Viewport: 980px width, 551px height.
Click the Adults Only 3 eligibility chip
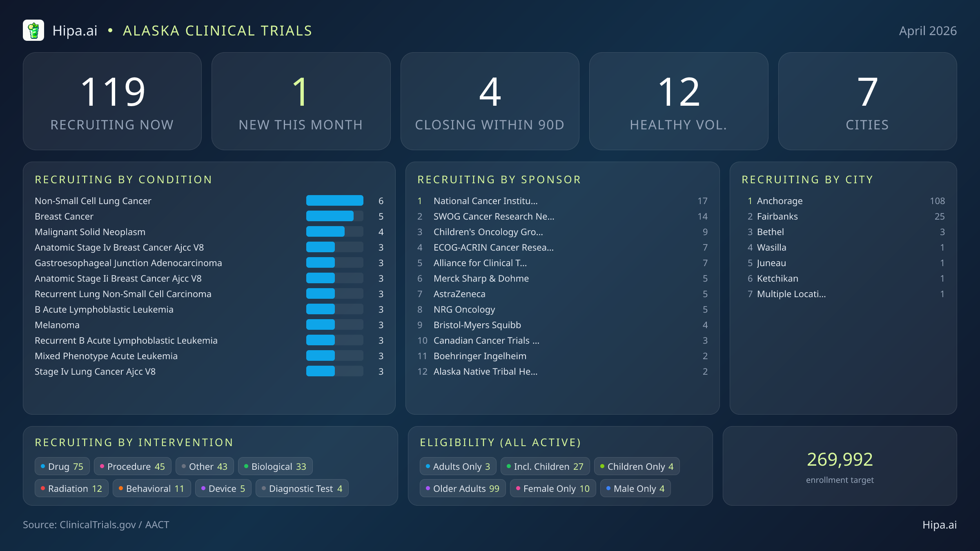[458, 466]
